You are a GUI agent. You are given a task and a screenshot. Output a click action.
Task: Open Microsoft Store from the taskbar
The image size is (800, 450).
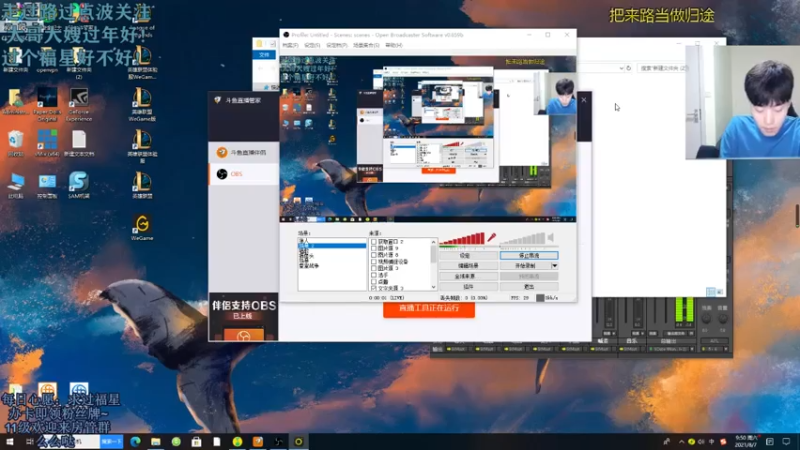[x=196, y=442]
